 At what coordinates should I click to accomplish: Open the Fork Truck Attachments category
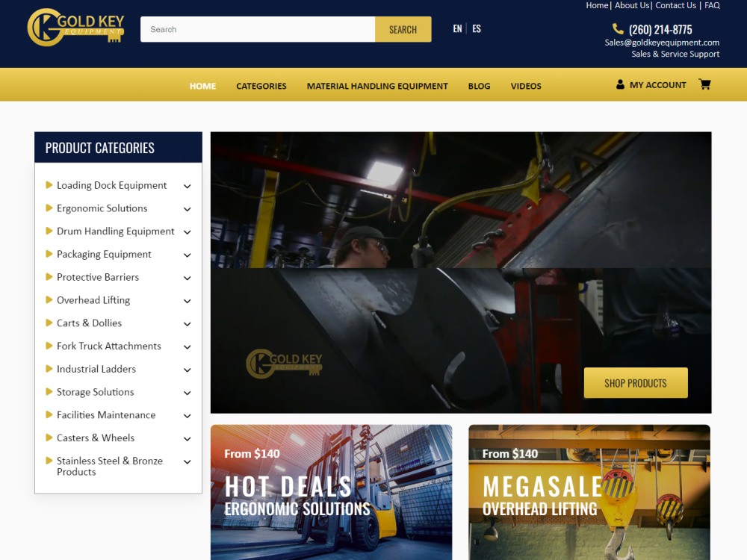click(108, 346)
